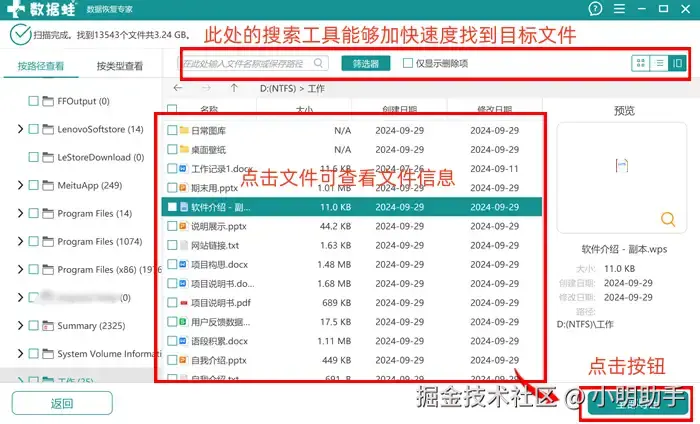Image resolution: width=700 pixels, height=424 pixels.
Task: Expand the LenovoSoftstore tree node
Action: (20, 129)
